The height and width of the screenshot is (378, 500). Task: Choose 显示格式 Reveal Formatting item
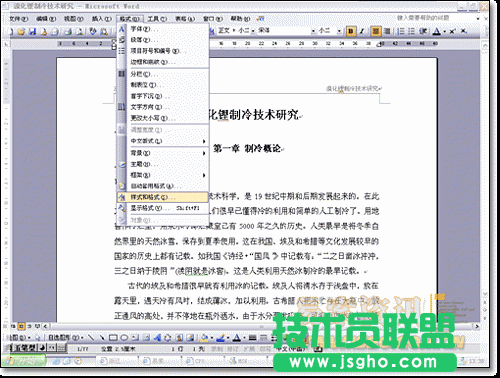pos(163,208)
